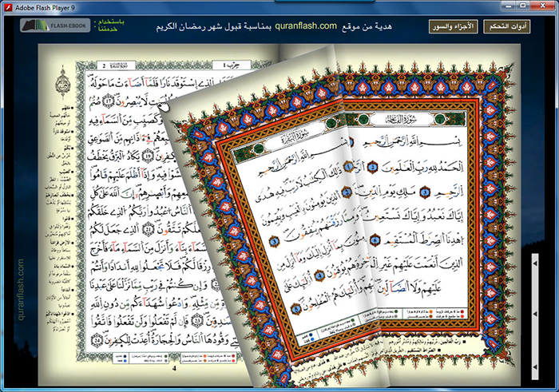Screen dimensions: 559x392
Task: Click page number 4 at the bottom
Action: point(174,369)
